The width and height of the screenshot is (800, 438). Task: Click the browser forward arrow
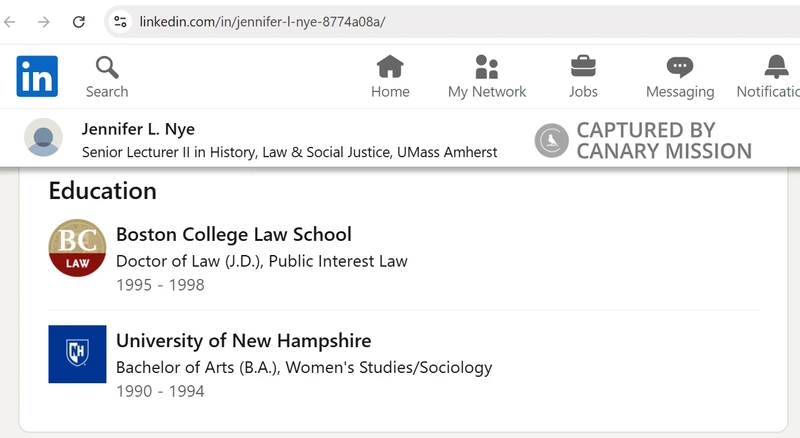click(44, 21)
